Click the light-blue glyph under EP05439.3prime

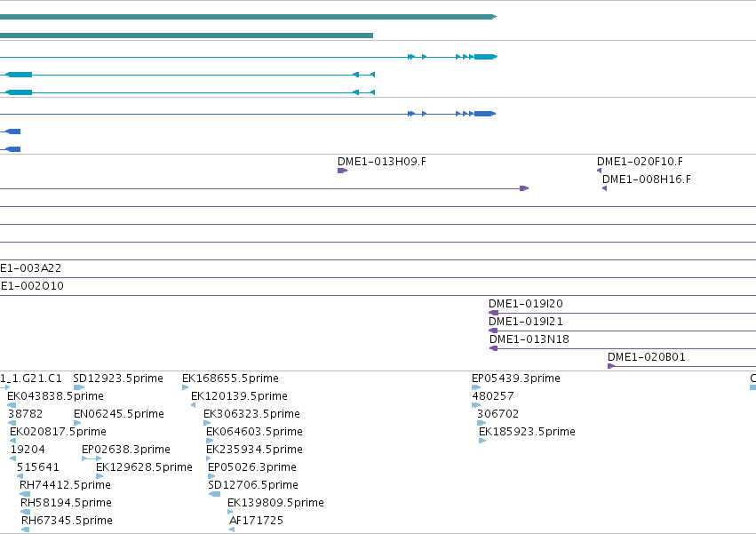476,387
